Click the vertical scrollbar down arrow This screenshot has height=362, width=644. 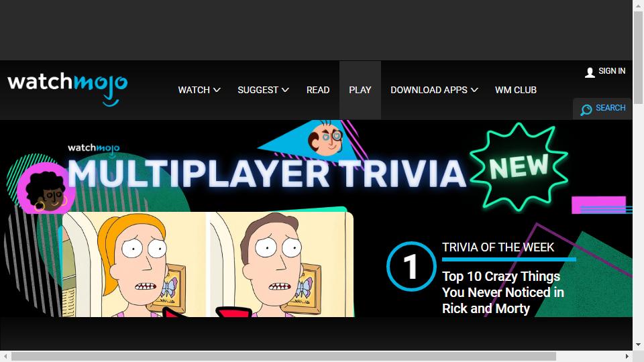click(x=638, y=345)
